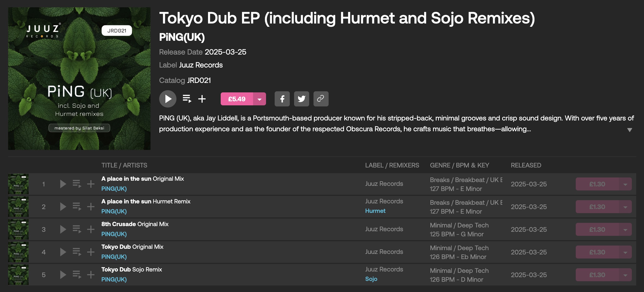Open the Juuz Records label link in the header
Screen dimensions: 644x292
click(201, 65)
